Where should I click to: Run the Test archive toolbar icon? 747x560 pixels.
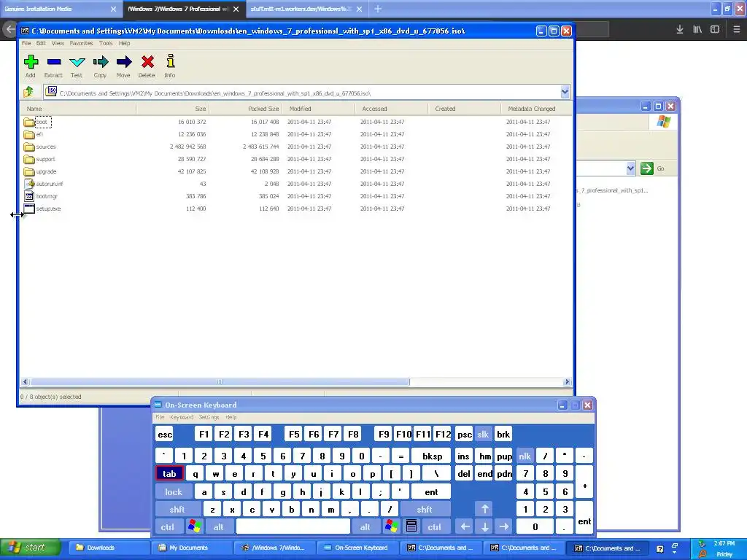[x=77, y=62]
